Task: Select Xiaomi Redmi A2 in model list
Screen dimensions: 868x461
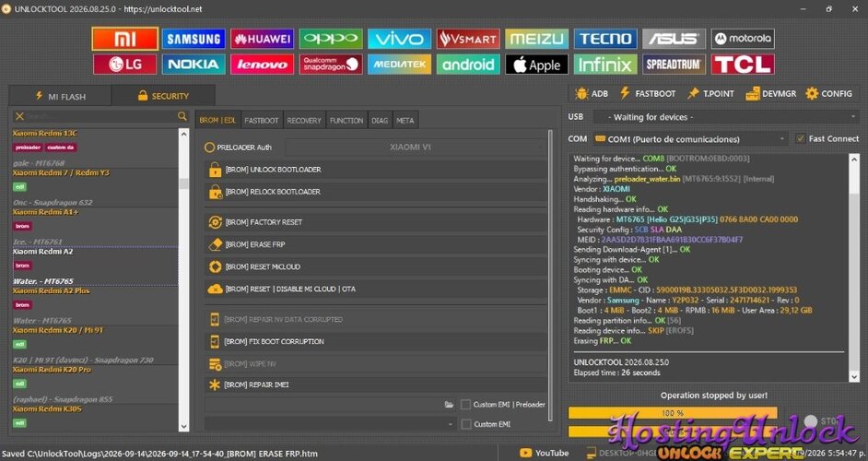Action: pyautogui.click(x=95, y=266)
